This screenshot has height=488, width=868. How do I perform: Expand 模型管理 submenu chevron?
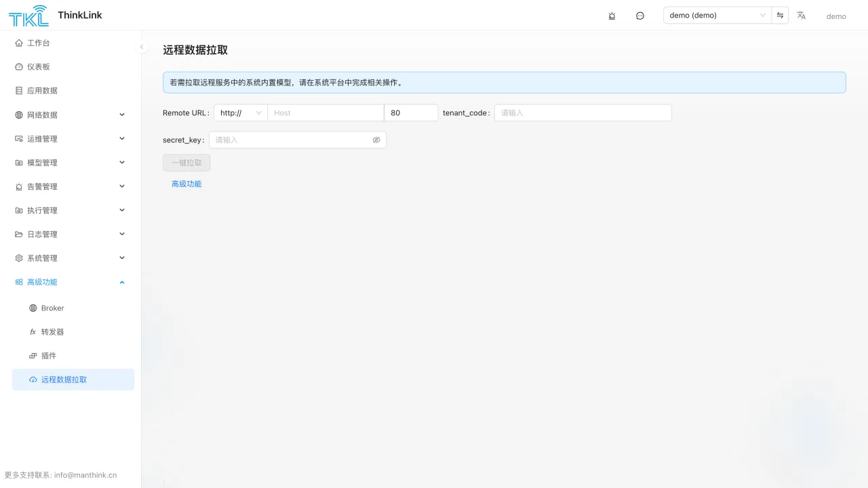click(122, 162)
